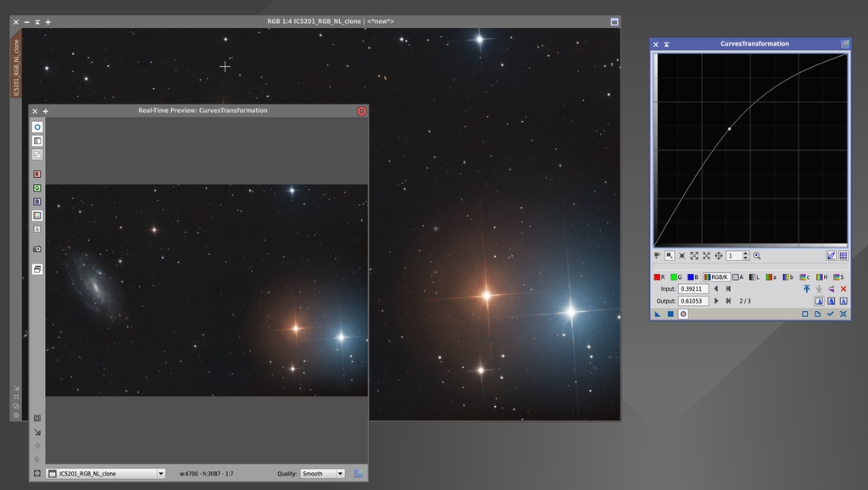Click the first histogram display mode icon
This screenshot has height=490, width=868.
(x=819, y=301)
